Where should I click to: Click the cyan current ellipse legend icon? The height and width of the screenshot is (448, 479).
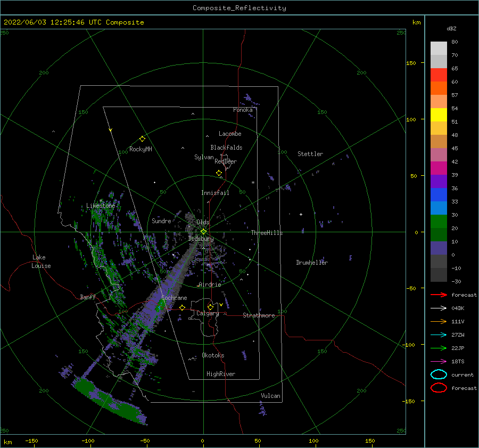[439, 374]
